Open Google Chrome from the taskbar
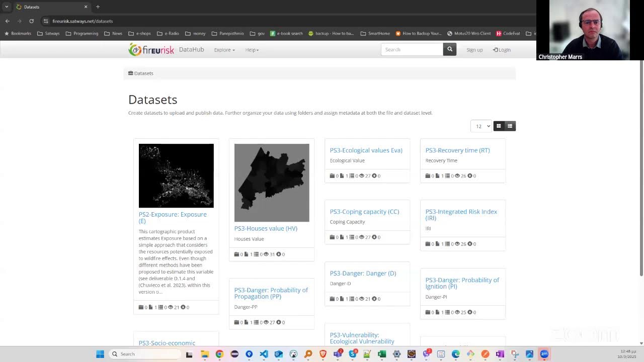Screen dimensions: 644x362 click(x=219, y=354)
